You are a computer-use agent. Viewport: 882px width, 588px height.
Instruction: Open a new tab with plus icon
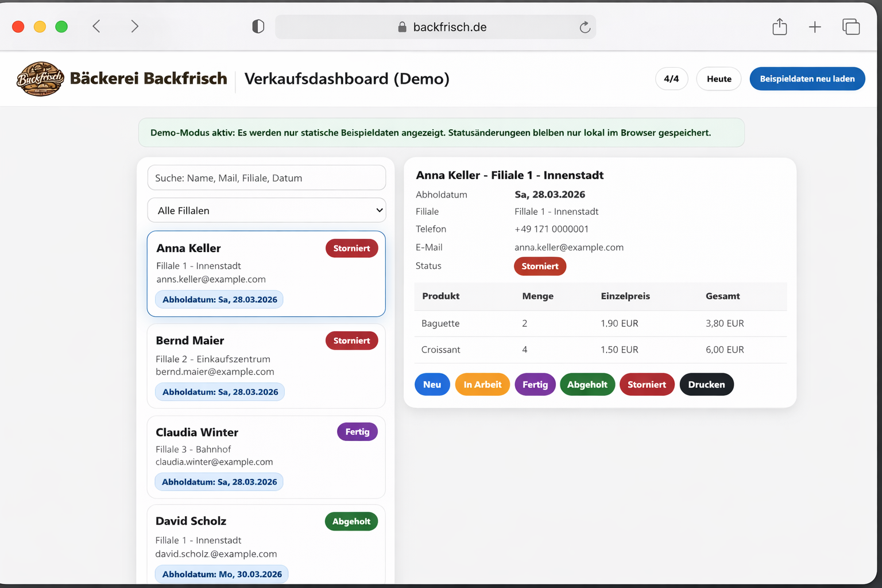[814, 27]
